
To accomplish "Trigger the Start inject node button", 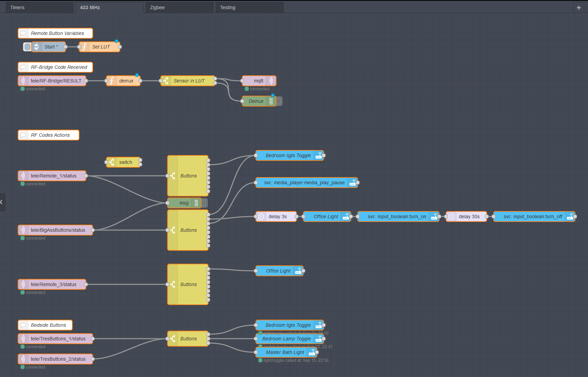I will point(28,47).
